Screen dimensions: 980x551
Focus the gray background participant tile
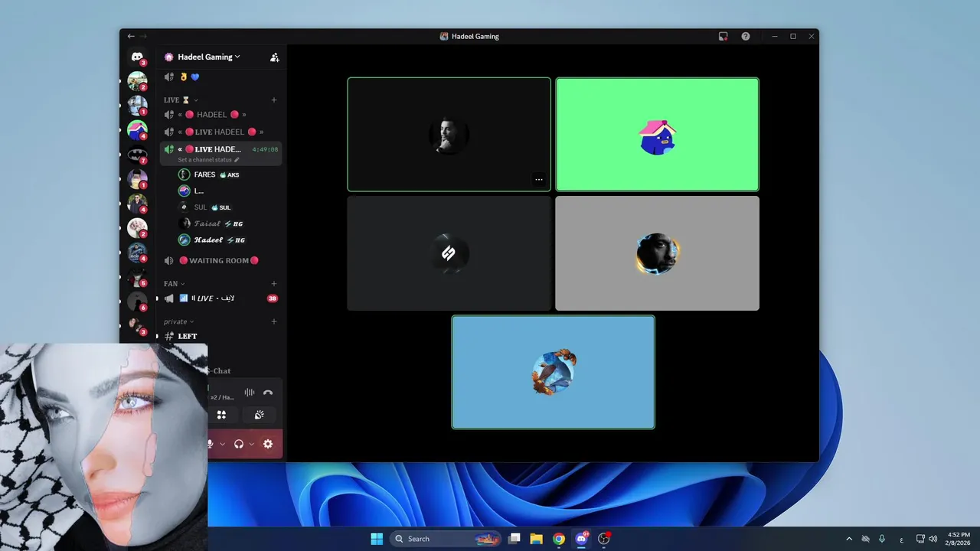pyautogui.click(x=657, y=253)
